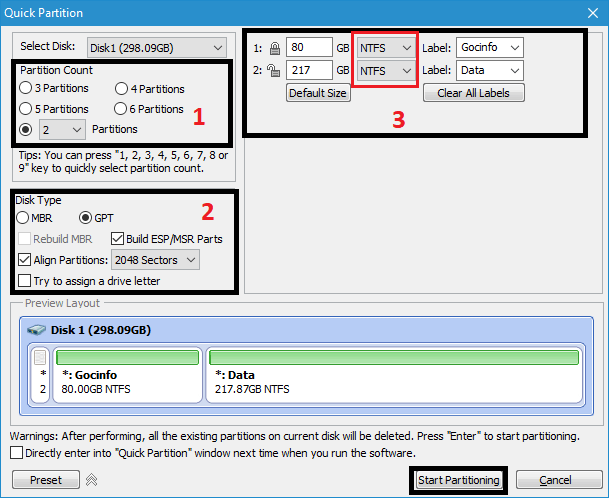Image resolution: width=609 pixels, height=498 pixels.
Task: Click the 80 GB size input field
Action: 308,47
